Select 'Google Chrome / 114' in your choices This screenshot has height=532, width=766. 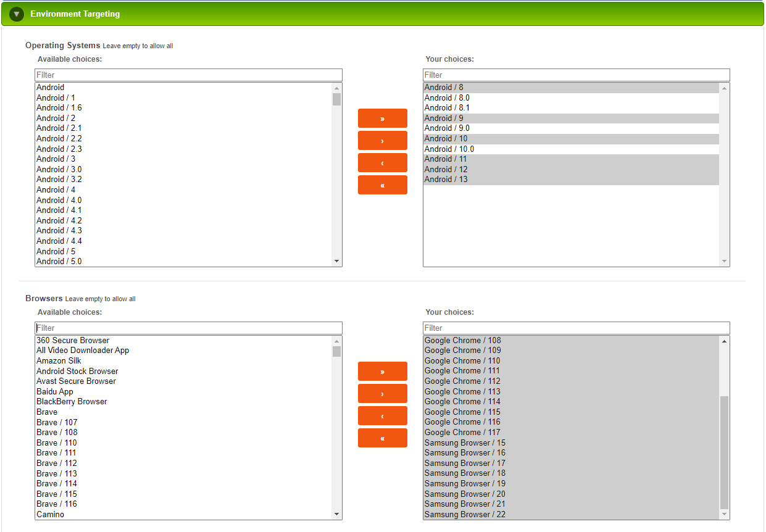click(572, 402)
